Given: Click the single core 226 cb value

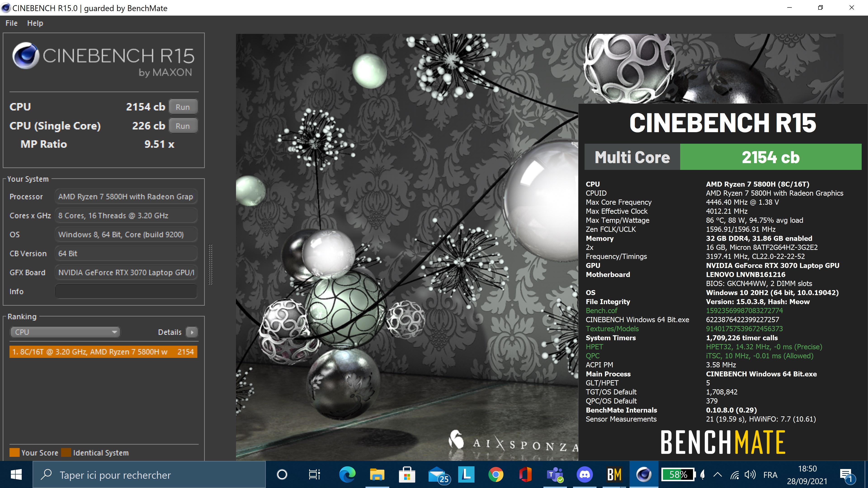Looking at the screenshot, I should tap(149, 126).
